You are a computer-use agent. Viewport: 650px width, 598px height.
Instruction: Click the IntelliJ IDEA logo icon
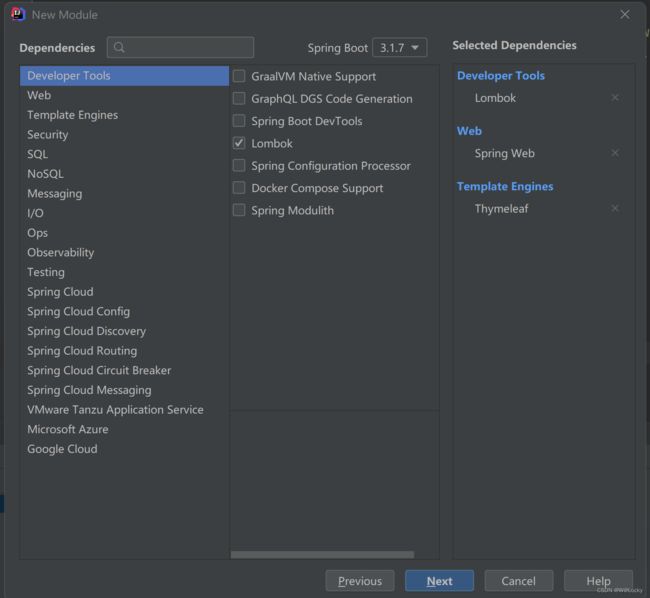click(x=18, y=14)
